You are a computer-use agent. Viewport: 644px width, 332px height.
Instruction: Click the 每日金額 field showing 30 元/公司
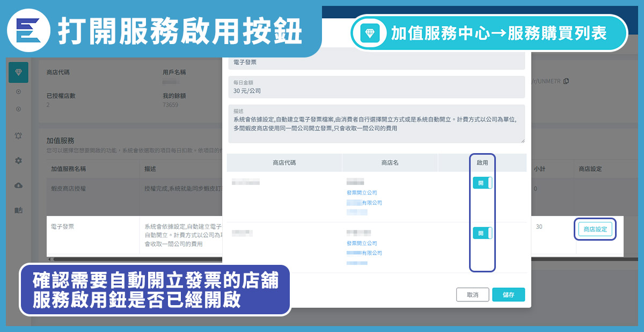[376, 87]
